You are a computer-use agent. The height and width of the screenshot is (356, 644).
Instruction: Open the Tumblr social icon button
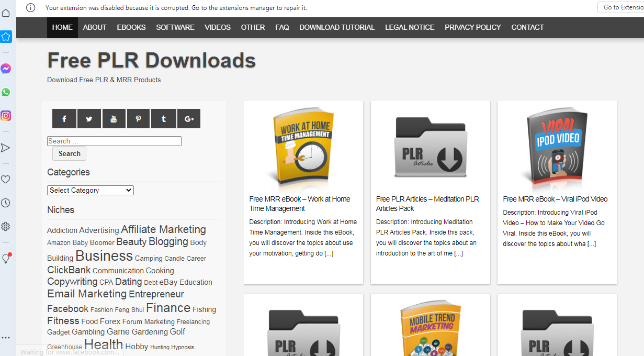(163, 119)
